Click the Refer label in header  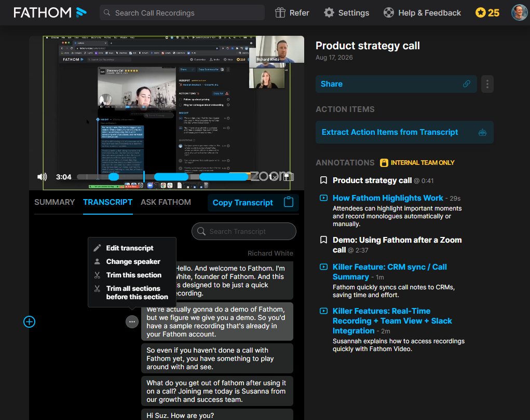[299, 13]
